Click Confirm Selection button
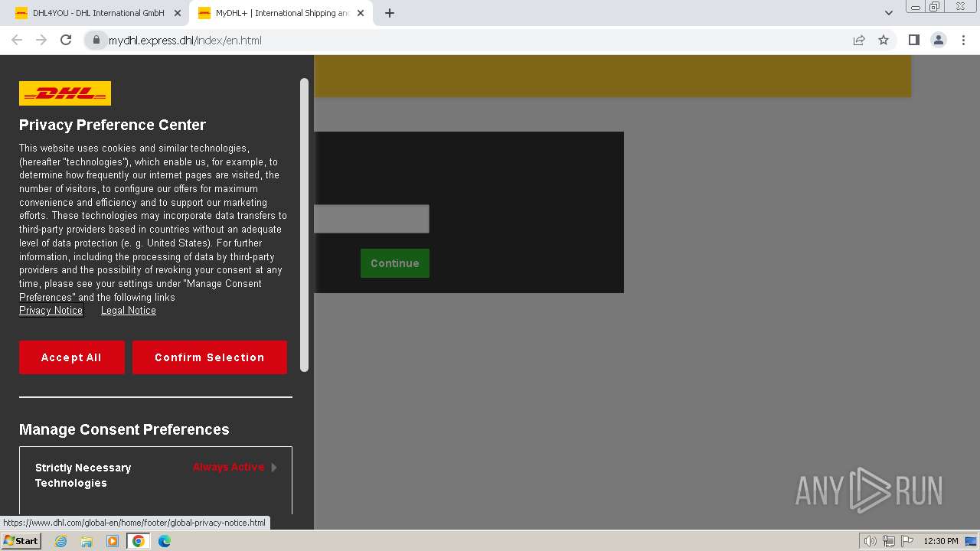 210,357
